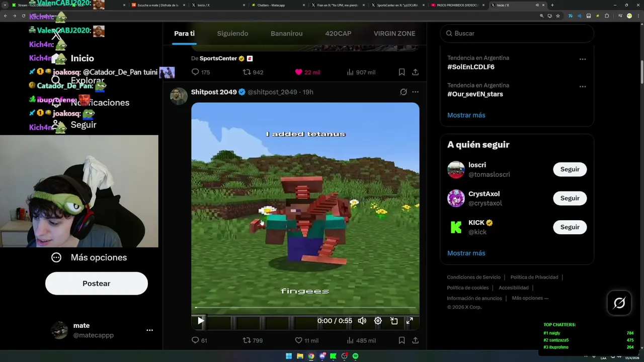Screen dimensions: 644x362
Task: Repost SportsCenter post with 942 reposts
Action: coord(253,72)
